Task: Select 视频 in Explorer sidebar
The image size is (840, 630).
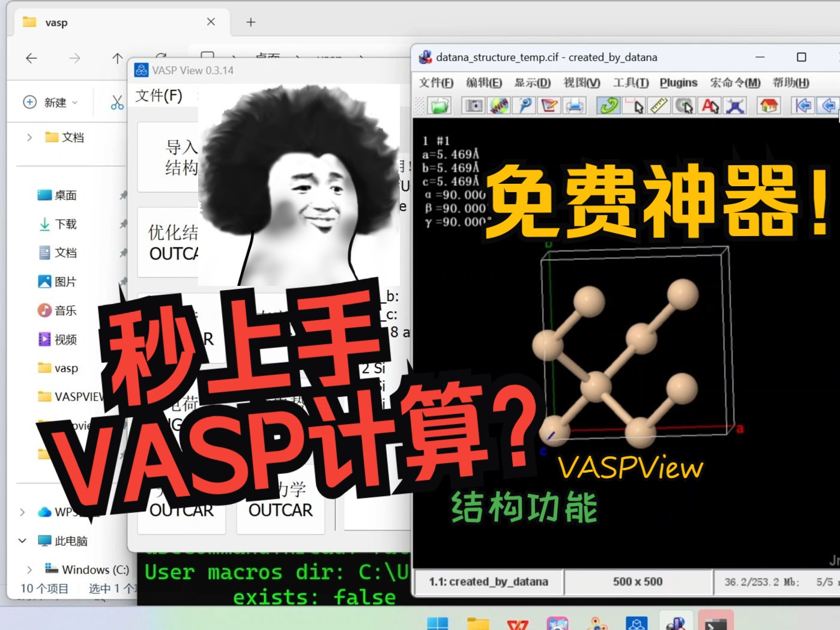Action: (x=65, y=339)
